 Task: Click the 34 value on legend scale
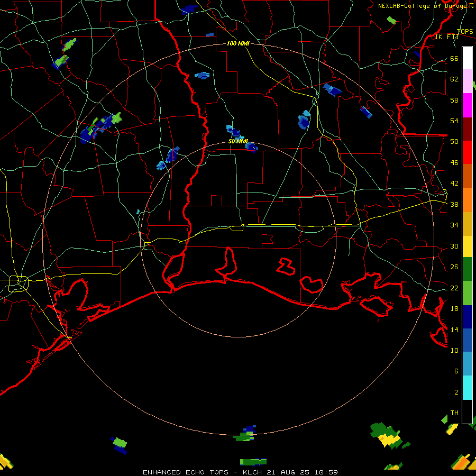tap(454, 225)
